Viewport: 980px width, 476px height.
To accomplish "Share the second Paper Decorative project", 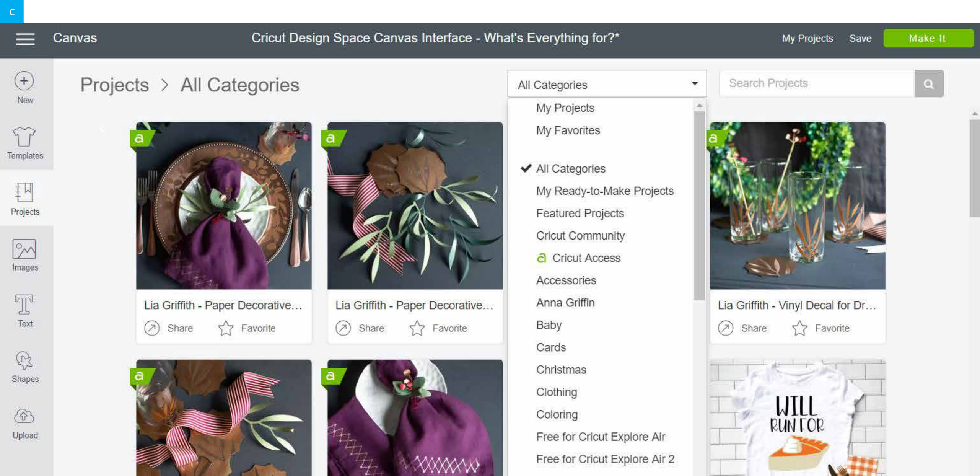I will pos(360,328).
